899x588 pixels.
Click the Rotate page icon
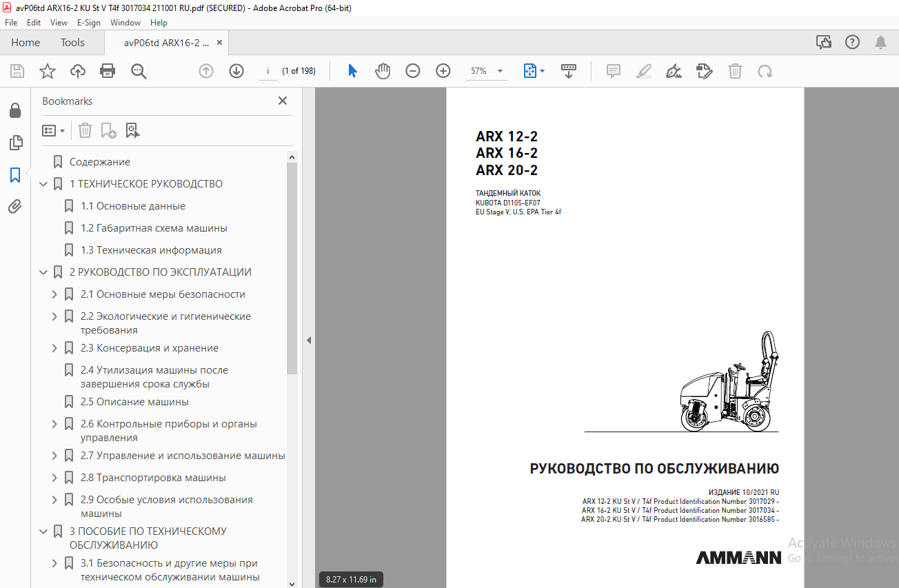point(765,71)
